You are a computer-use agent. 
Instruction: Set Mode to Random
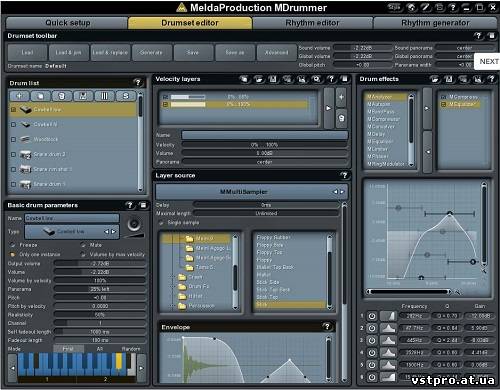(x=131, y=349)
